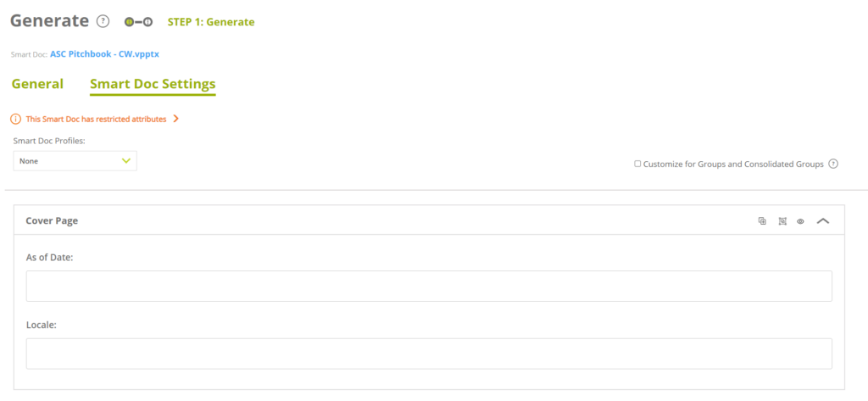Click the second step indicator dot
868x401 pixels.
pyautogui.click(x=147, y=22)
